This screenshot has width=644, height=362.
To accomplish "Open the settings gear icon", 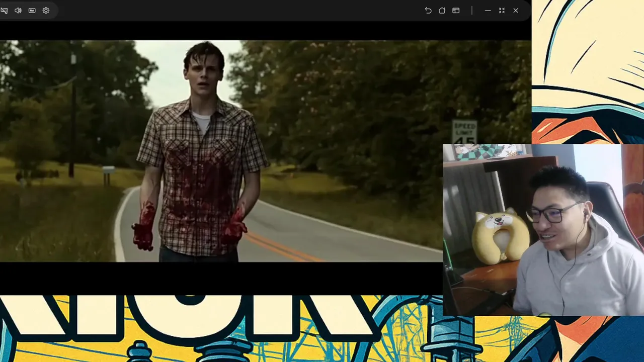I will pos(46,11).
